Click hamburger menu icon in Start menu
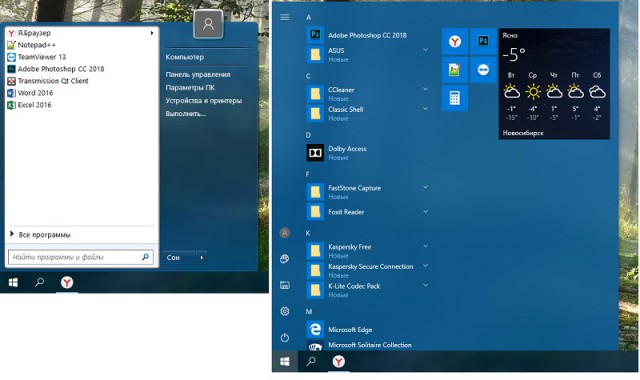Screen dimensions: 640x380 pos(285,17)
